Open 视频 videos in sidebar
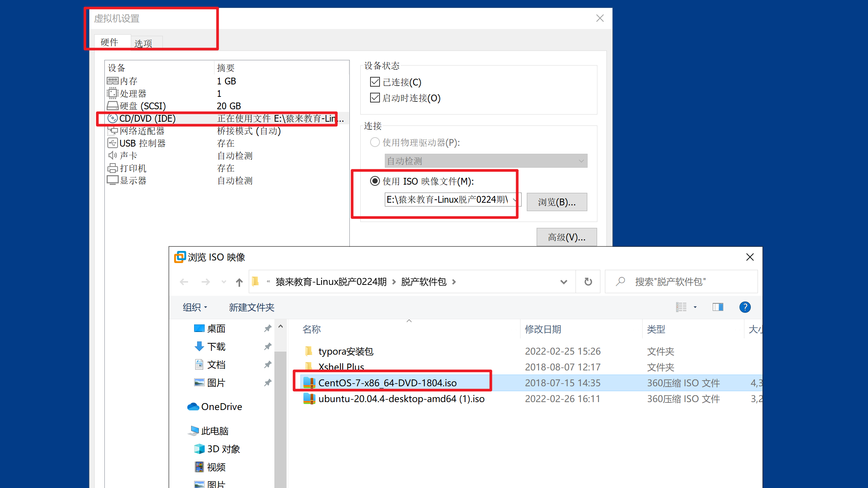The width and height of the screenshot is (868, 488). [x=210, y=467]
